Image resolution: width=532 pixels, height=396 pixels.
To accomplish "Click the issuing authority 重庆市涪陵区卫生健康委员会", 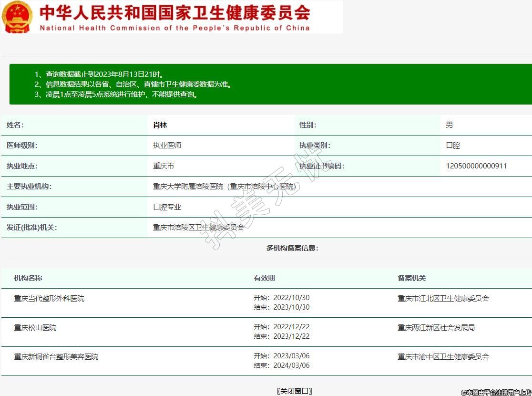I will tap(198, 228).
